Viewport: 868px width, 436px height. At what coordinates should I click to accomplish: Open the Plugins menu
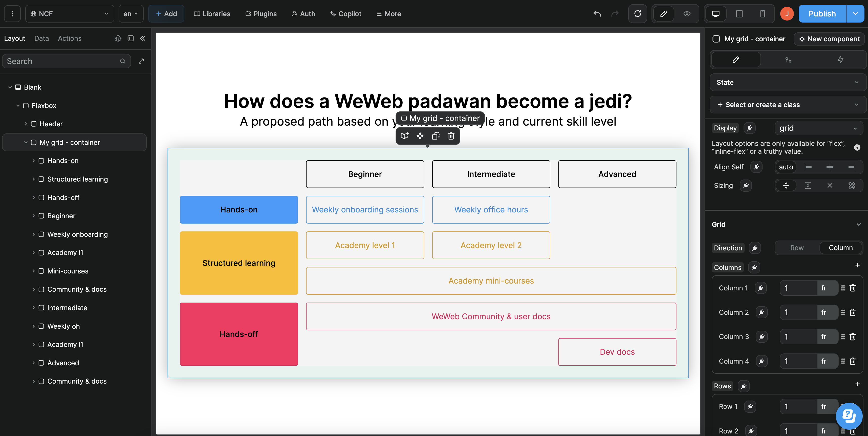point(261,14)
